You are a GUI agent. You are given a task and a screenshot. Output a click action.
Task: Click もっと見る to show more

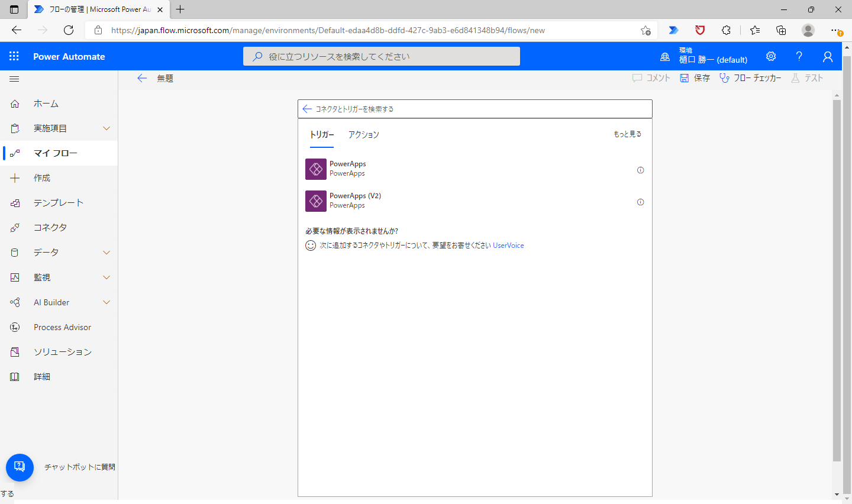[x=627, y=134]
